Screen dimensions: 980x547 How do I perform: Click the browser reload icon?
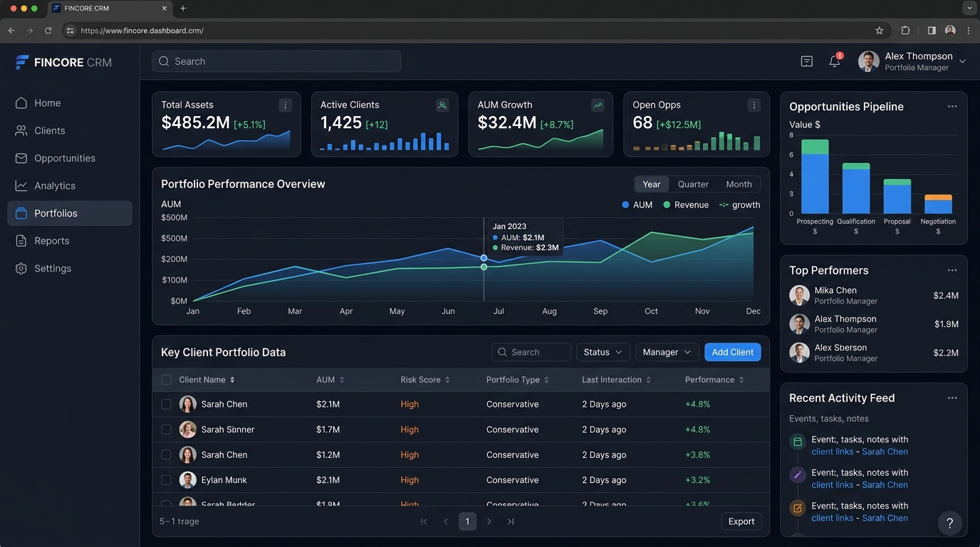coord(48,31)
